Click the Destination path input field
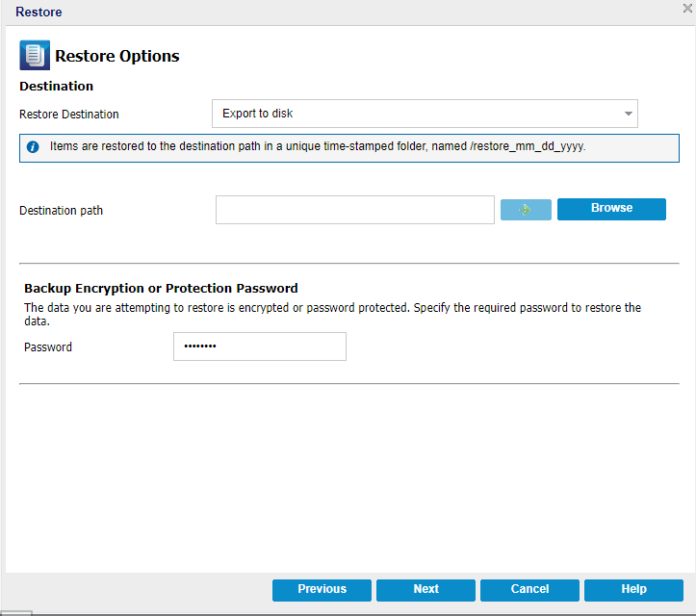Viewport: 696px width, 616px height. pos(354,210)
